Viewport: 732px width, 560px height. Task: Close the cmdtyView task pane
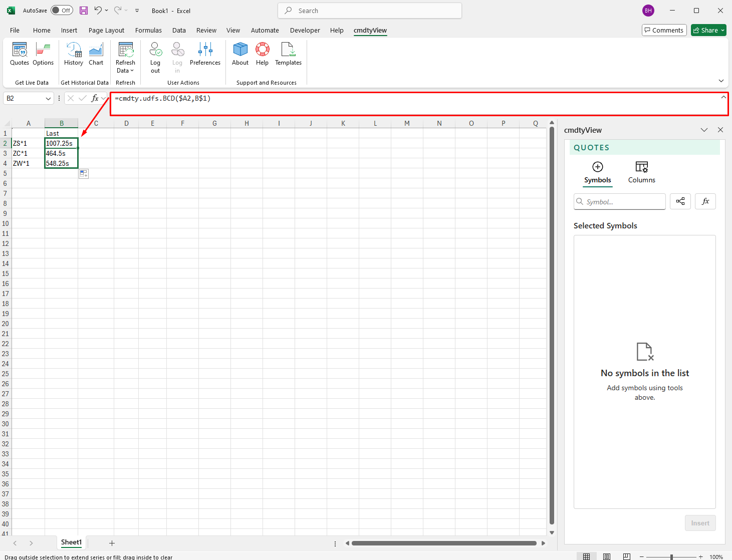point(720,130)
